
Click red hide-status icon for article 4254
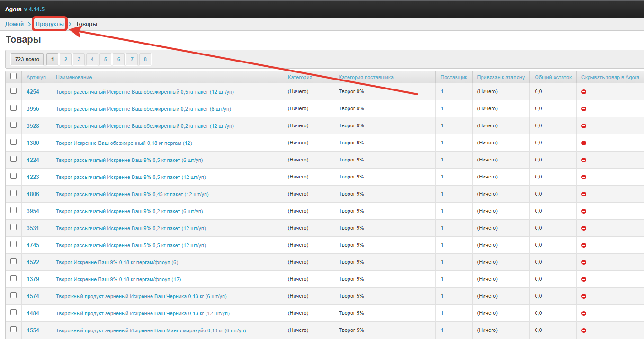584,92
